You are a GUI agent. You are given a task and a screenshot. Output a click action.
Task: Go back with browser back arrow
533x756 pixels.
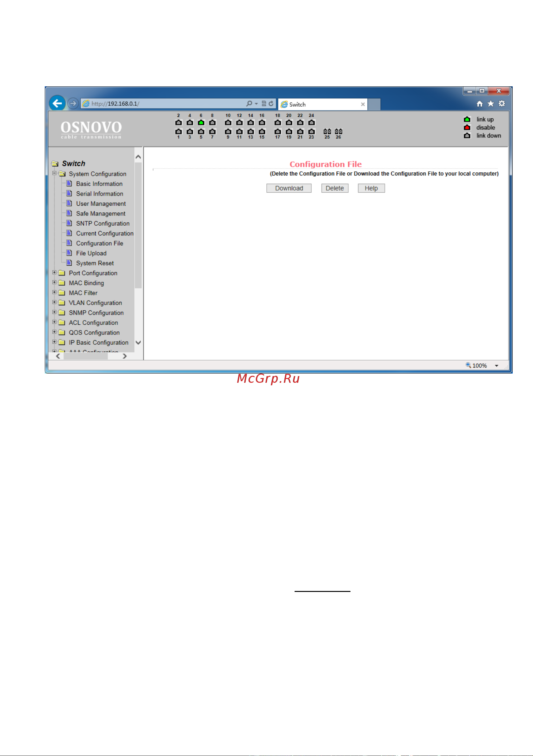(x=57, y=103)
